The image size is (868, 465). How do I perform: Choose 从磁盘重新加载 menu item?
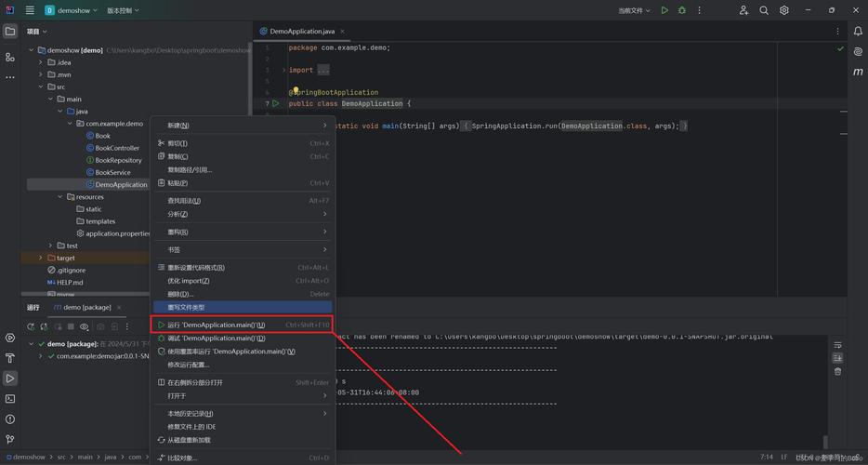(243, 440)
